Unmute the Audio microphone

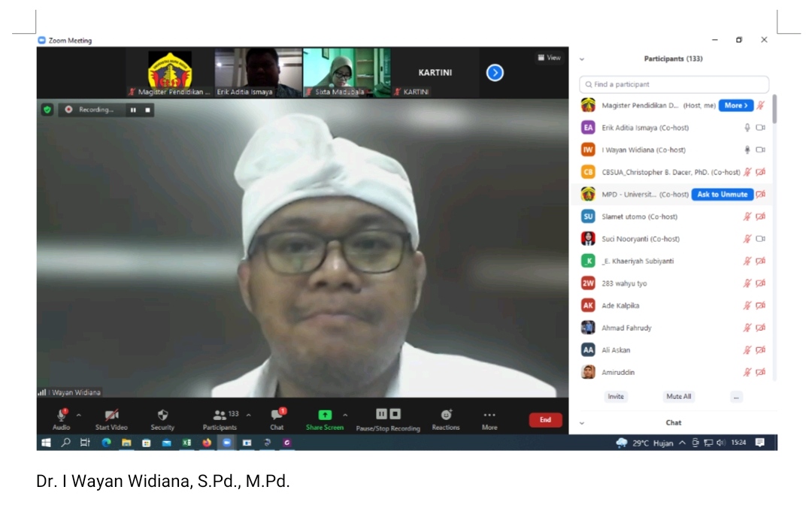click(62, 415)
